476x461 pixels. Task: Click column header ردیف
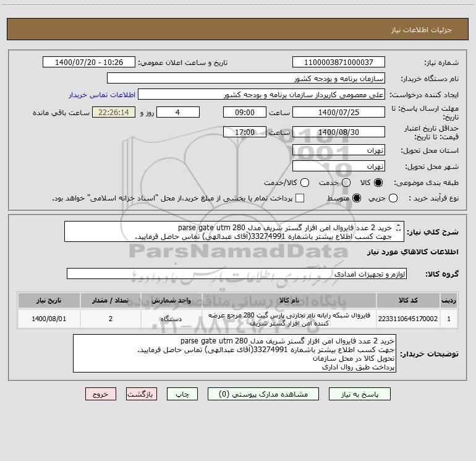pos(449,300)
